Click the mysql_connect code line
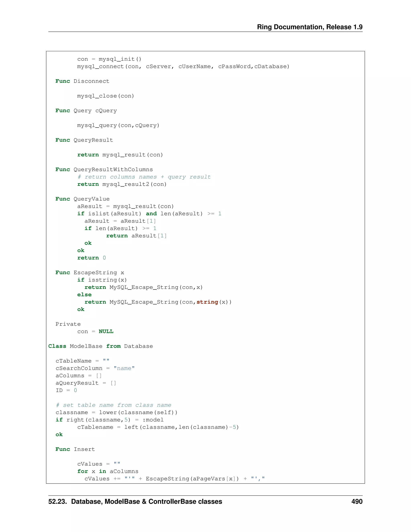 pos(183,66)
